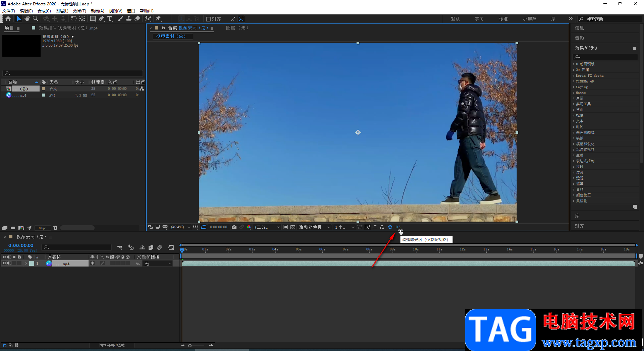This screenshot has width=644, height=351.
Task: Create a new composition from Project panel
Action: click(21, 228)
